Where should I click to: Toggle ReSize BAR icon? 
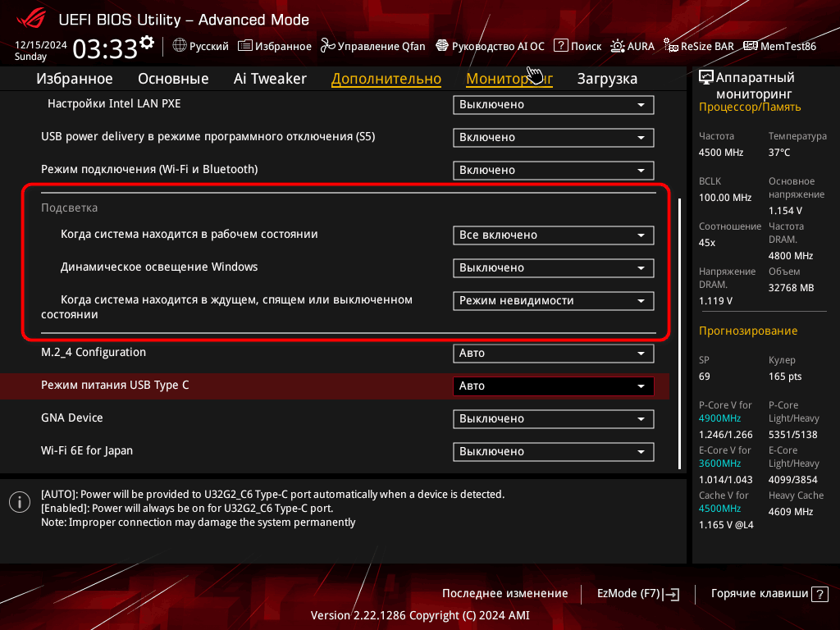[671, 46]
